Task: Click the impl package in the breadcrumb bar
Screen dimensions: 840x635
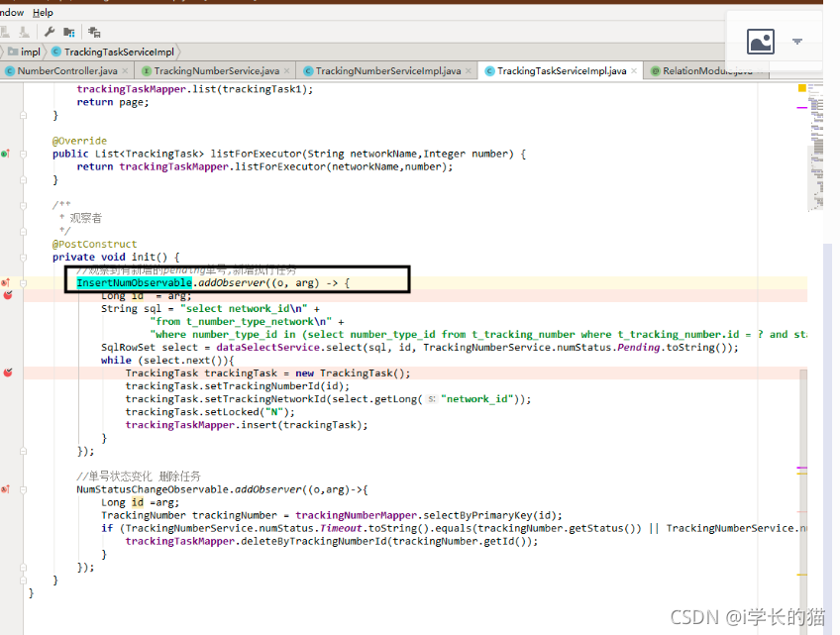Action: click(30, 52)
